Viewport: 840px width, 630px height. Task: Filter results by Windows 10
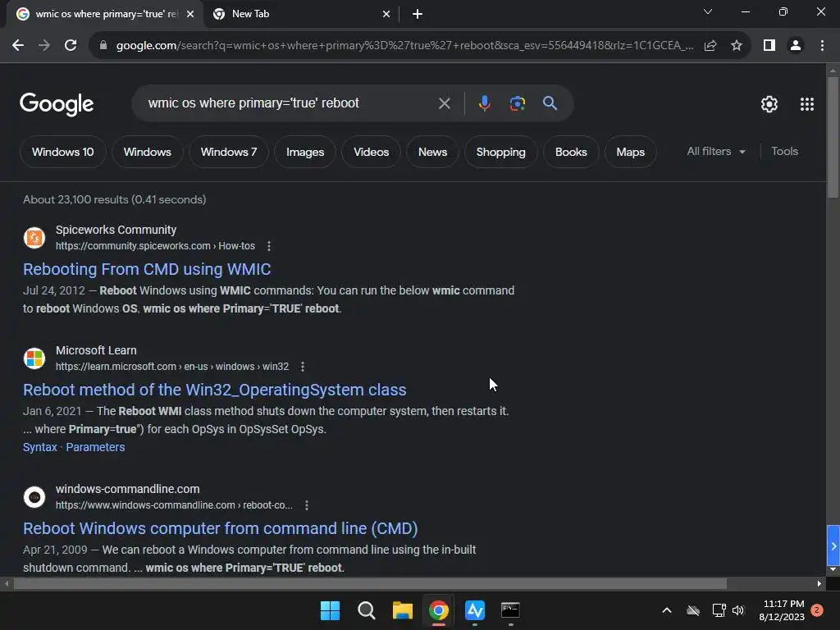62,152
